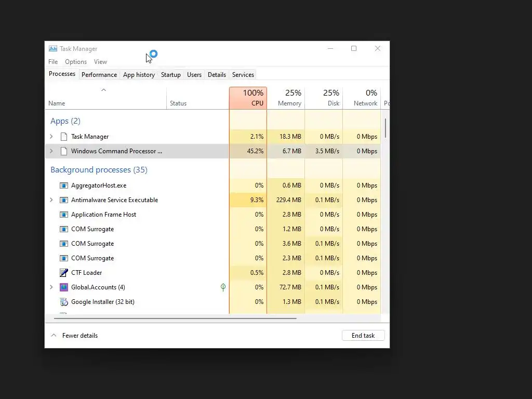Click the AggregatorHost.exe process icon
The width and height of the screenshot is (532, 399).
pyautogui.click(x=63, y=185)
